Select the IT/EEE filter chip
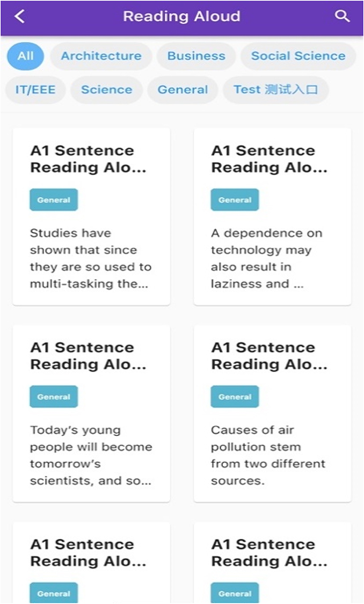The image size is (364, 604). (x=35, y=89)
